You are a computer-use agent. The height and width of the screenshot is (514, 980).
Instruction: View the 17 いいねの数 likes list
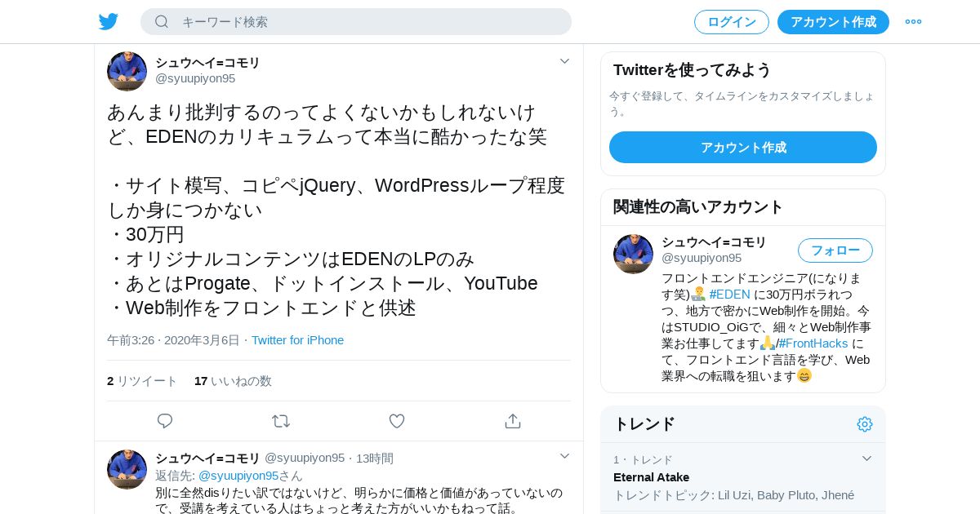233,381
